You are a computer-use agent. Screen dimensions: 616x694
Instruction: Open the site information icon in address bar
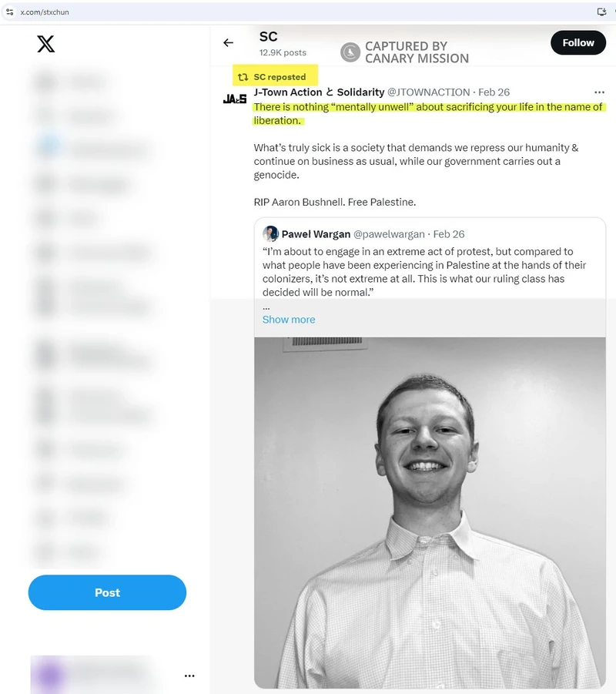pos(10,12)
